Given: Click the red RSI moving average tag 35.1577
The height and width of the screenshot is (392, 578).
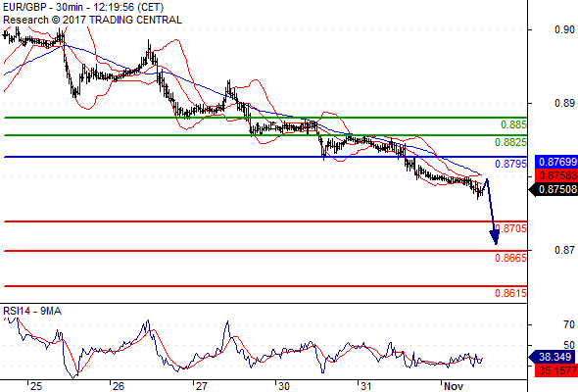Looking at the screenshot, I should coord(557,370).
